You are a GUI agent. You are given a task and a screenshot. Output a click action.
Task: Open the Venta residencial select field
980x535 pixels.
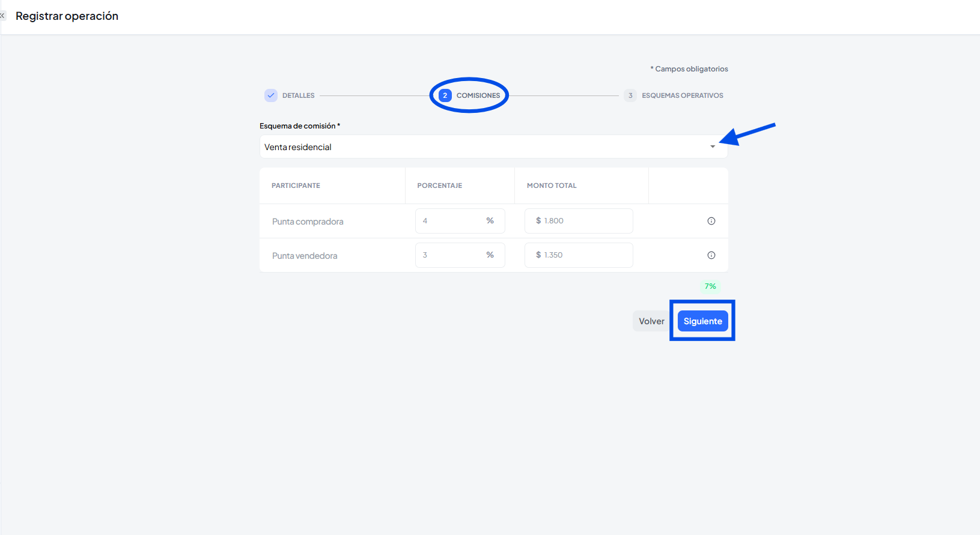click(x=481, y=147)
